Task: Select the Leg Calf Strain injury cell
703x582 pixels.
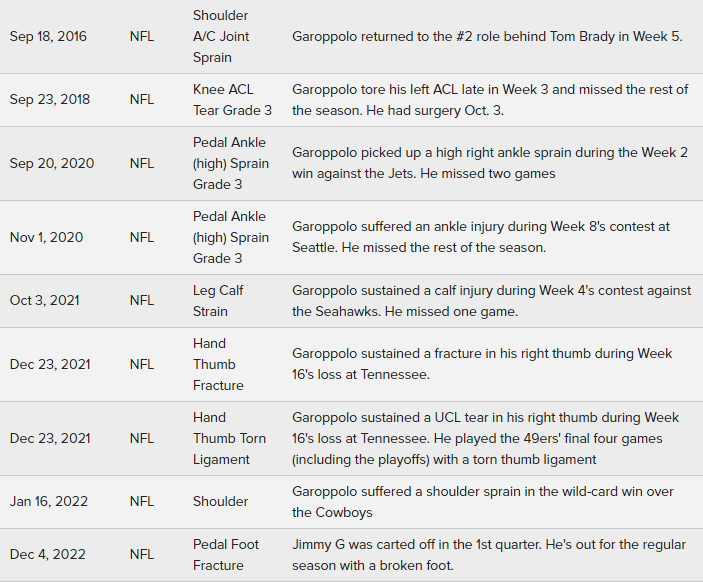Action: pos(218,300)
